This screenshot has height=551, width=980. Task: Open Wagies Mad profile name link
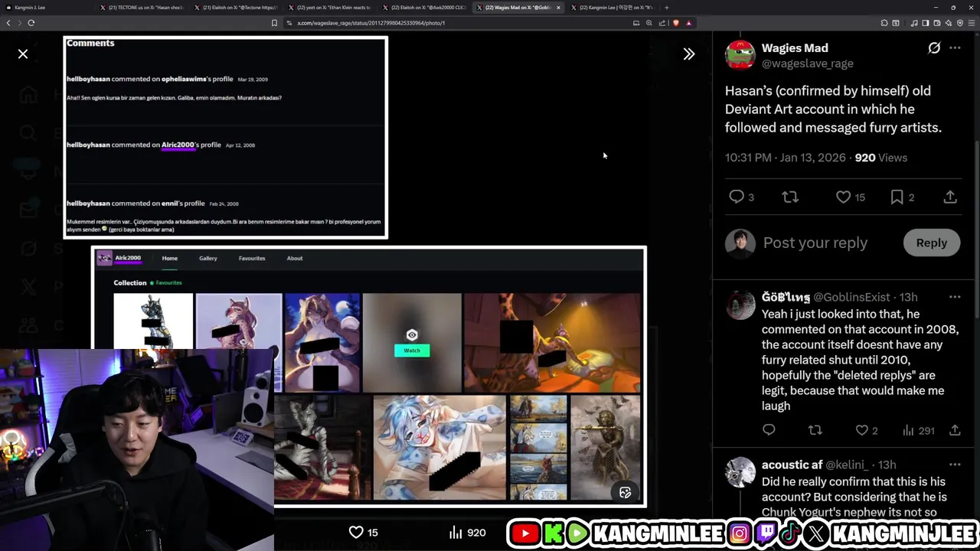coord(795,48)
